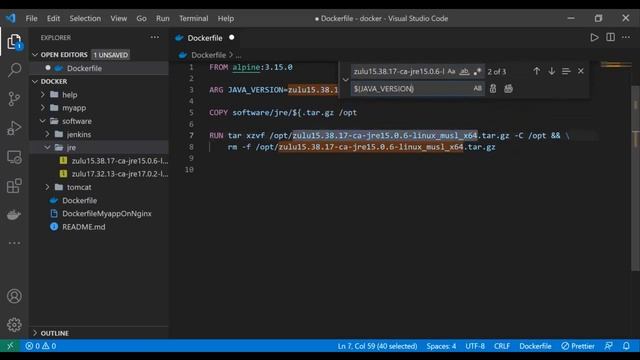Open the status bar feedback icon
The image size is (640, 360).
608,346
